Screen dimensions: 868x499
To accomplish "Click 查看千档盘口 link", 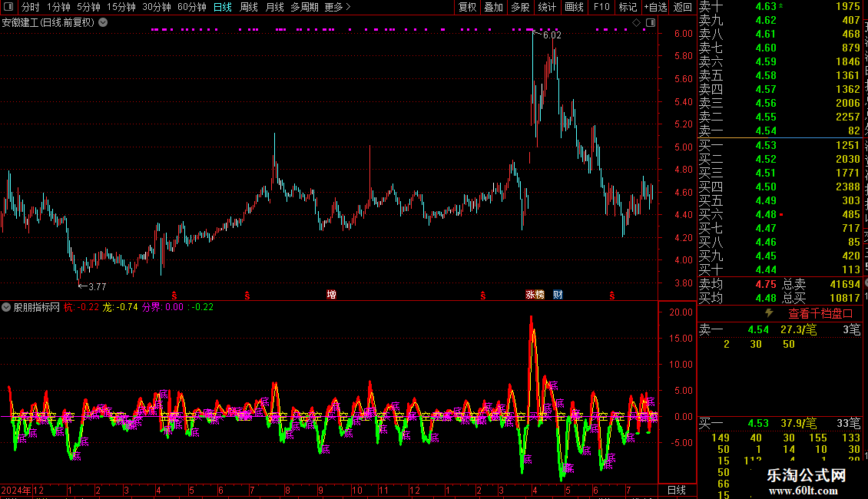I will (x=820, y=314).
